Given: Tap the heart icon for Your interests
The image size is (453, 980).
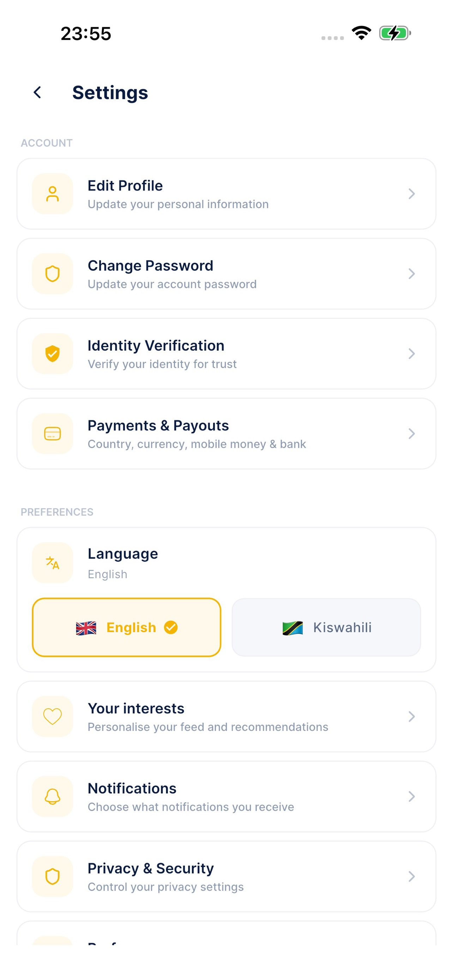Looking at the screenshot, I should click(53, 716).
